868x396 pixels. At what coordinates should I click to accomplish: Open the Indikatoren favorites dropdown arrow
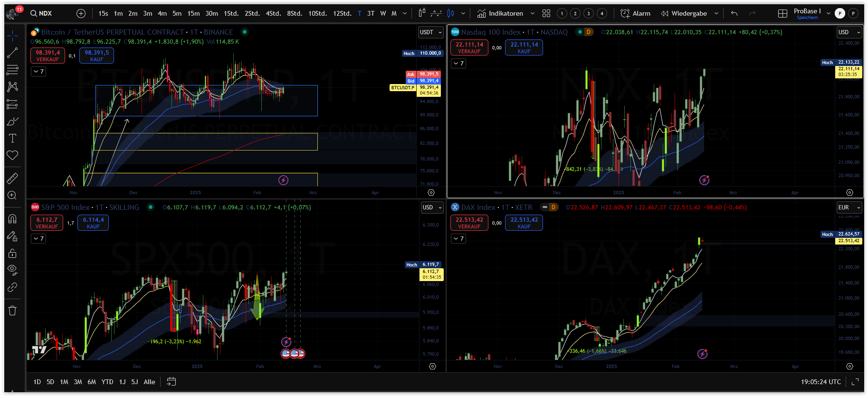(532, 13)
